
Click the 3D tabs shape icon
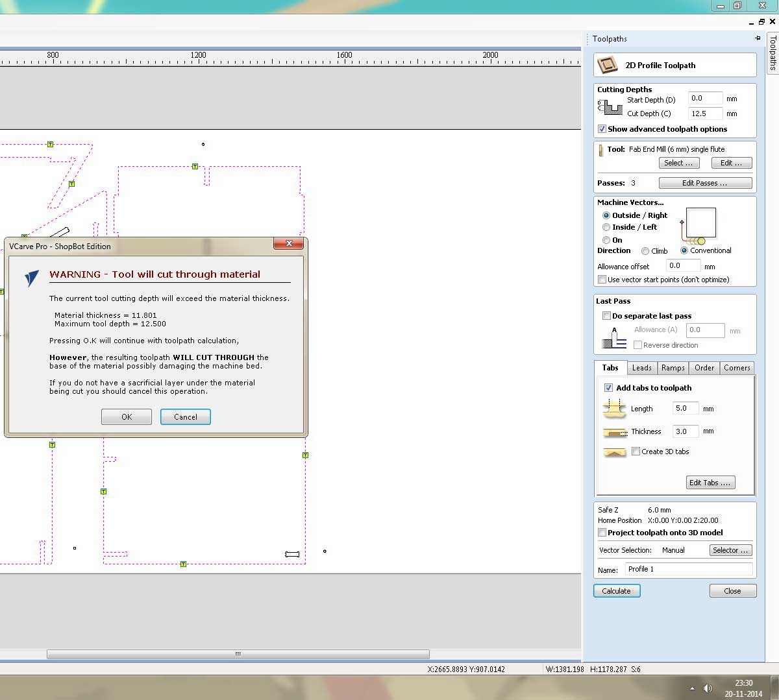(614, 452)
